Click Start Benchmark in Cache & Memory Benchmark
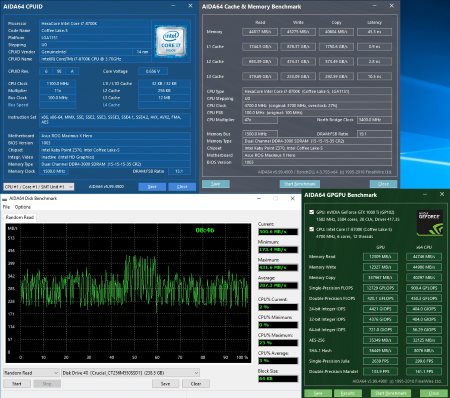 pyautogui.click(x=300, y=184)
